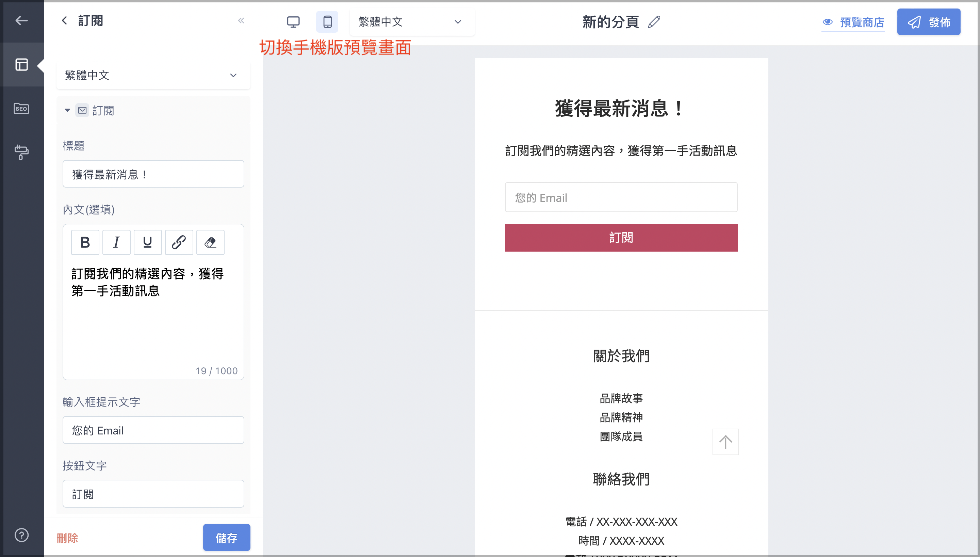Screen dimensions: 980x557
Task: Click the 聯絡我們 footer heading
Action: pos(621,479)
